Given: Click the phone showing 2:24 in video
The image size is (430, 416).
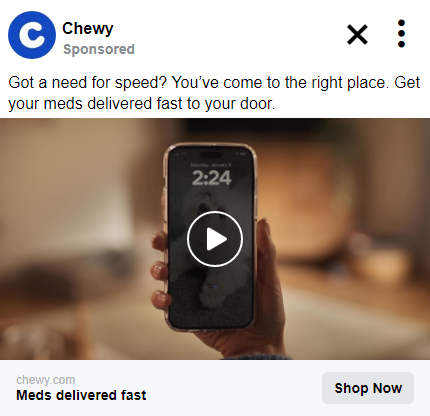Looking at the screenshot, I should tap(211, 237).
